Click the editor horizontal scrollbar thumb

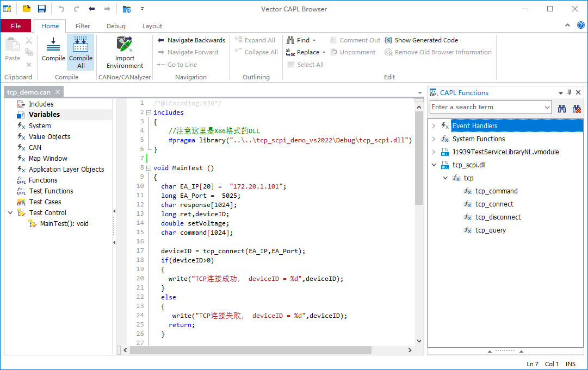pos(251,350)
